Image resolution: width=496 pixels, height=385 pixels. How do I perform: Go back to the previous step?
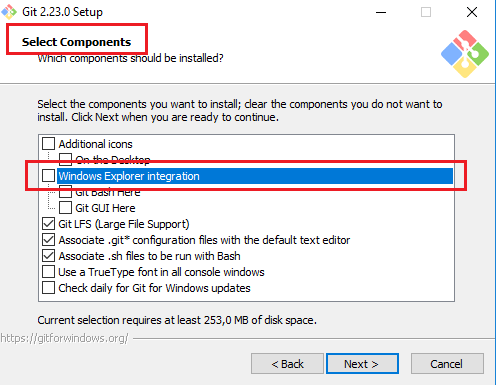[287, 364]
